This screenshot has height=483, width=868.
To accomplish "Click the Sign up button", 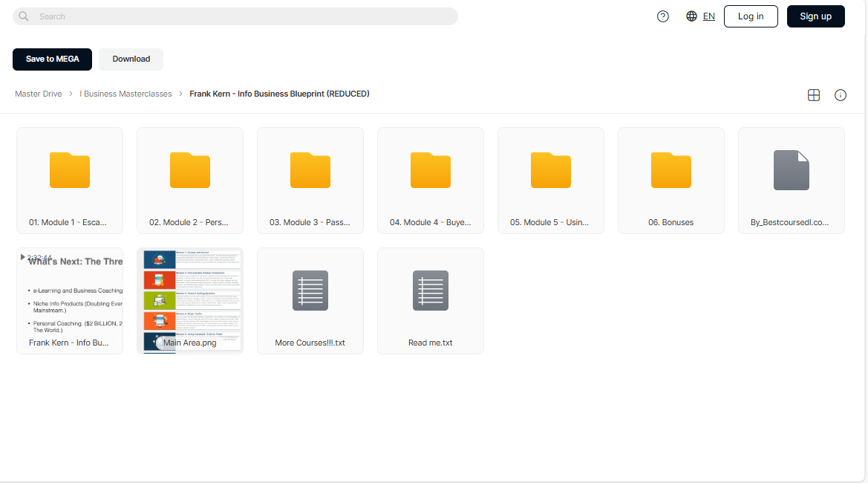I will (815, 16).
